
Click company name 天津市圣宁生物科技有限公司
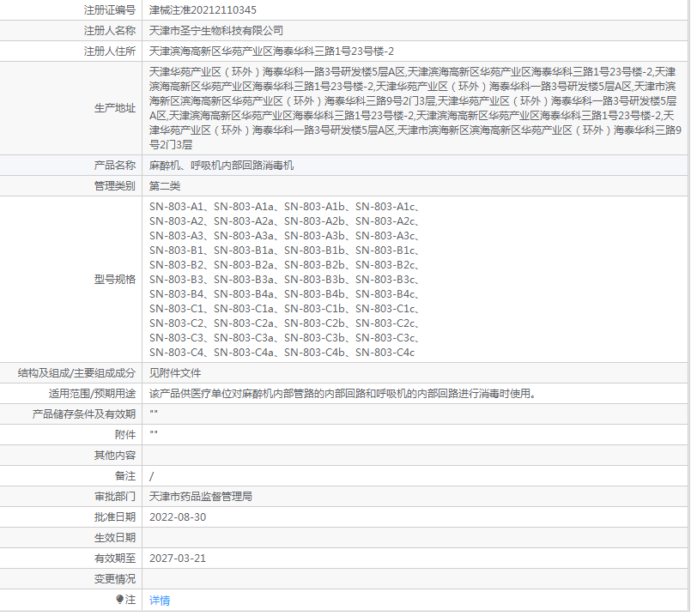tap(216, 31)
